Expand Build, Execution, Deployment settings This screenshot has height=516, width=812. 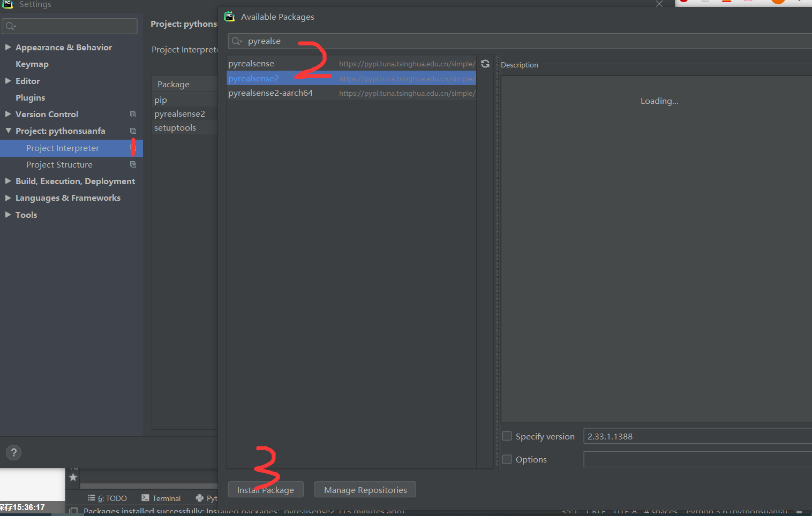coord(8,181)
